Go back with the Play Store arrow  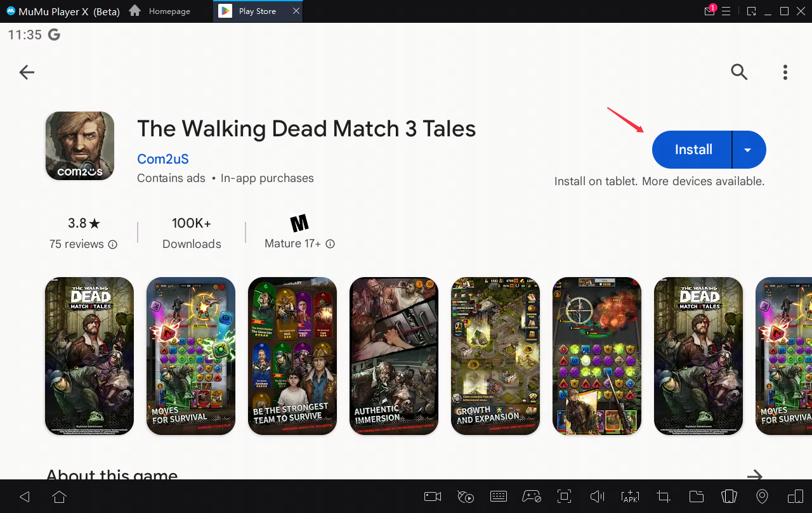point(27,72)
